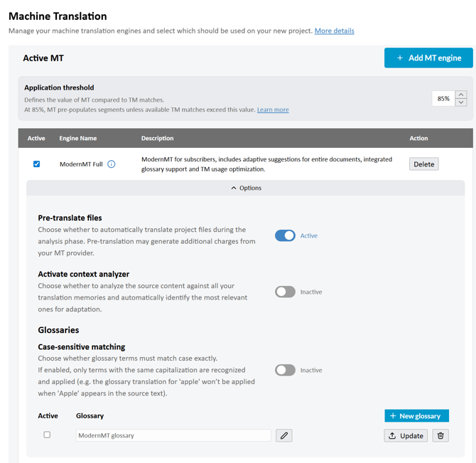This screenshot has width=476, height=463.
Task: Click the ModernMT glossary name field
Action: click(x=173, y=435)
